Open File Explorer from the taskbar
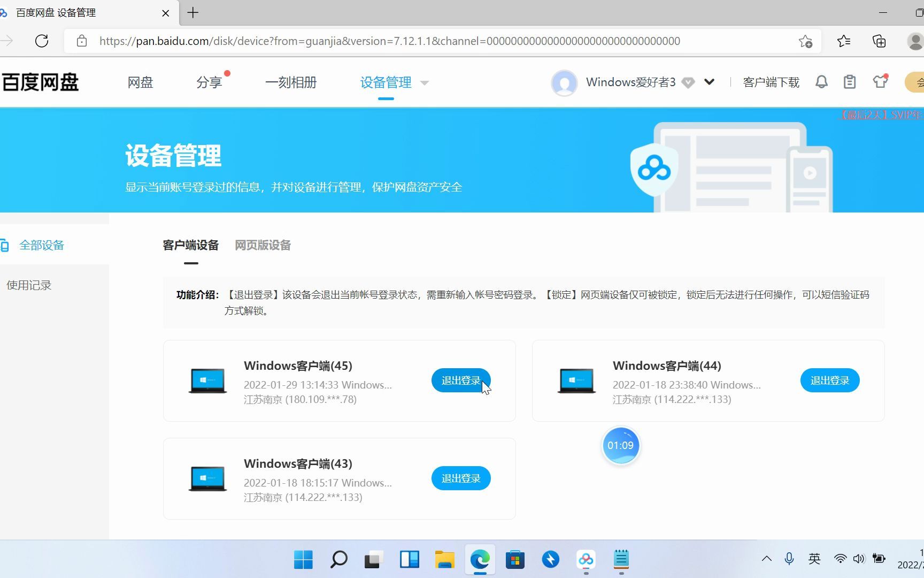Viewport: 924px width, 578px height. [444, 560]
